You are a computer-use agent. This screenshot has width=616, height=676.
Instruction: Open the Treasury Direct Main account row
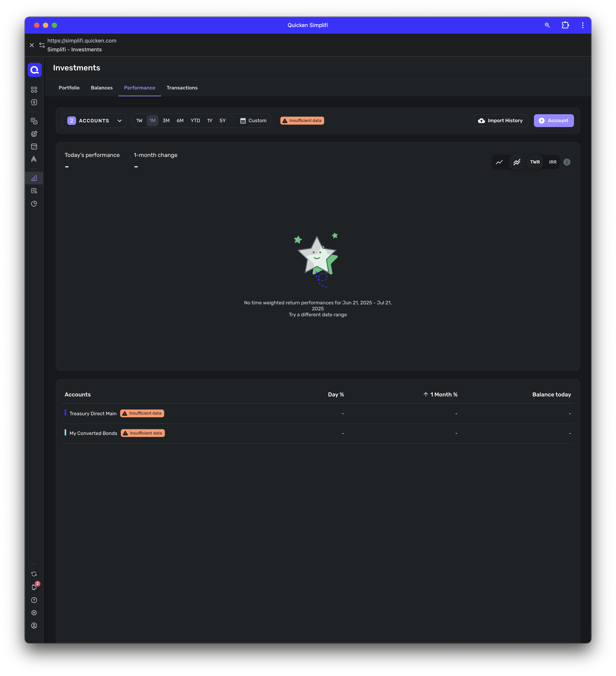pyautogui.click(x=93, y=413)
